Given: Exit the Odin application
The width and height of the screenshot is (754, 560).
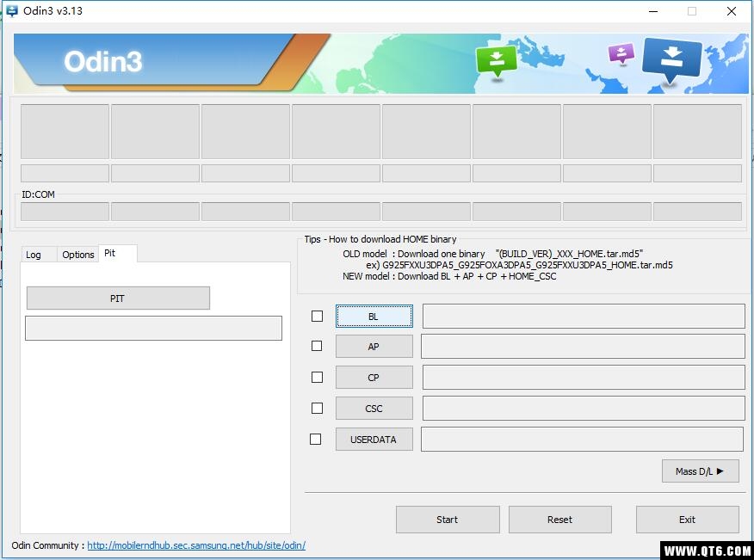Looking at the screenshot, I should click(688, 520).
